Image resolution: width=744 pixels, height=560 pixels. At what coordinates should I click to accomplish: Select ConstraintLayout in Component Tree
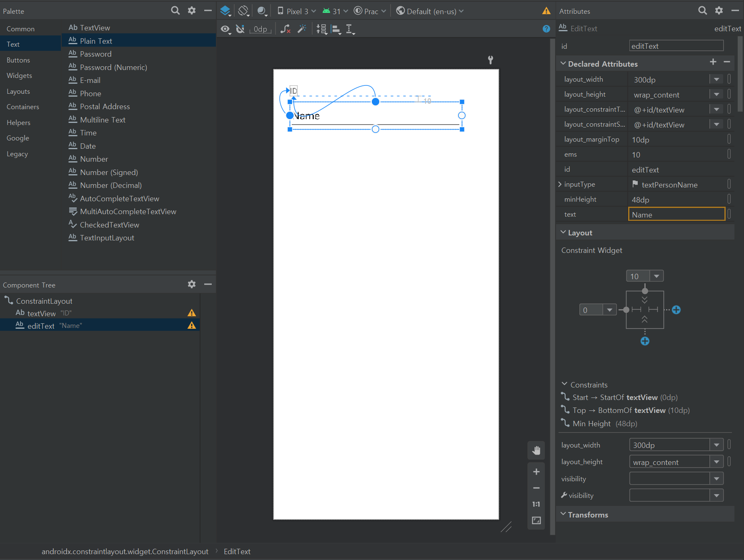(100, 301)
